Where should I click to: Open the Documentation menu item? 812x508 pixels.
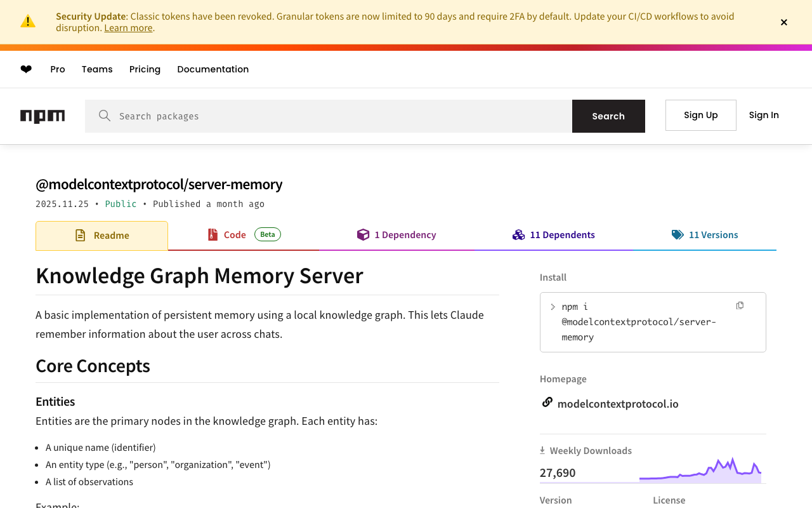(x=213, y=69)
